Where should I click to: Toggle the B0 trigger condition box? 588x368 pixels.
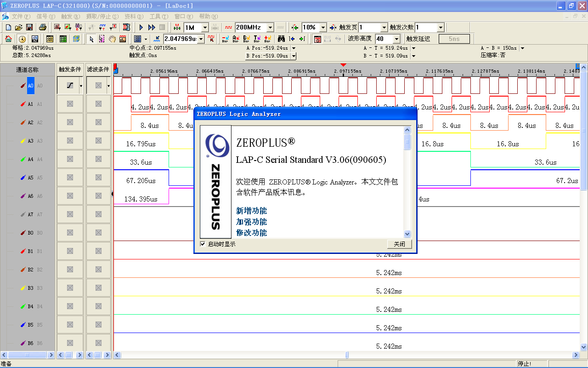pos(70,233)
